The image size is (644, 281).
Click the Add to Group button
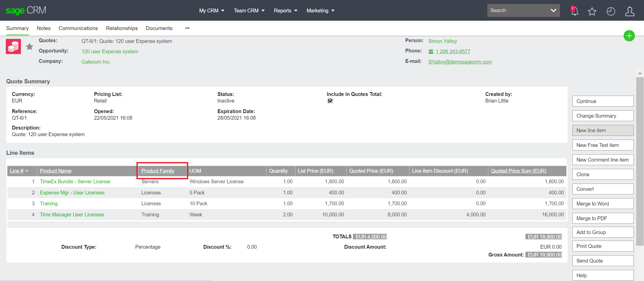603,232
